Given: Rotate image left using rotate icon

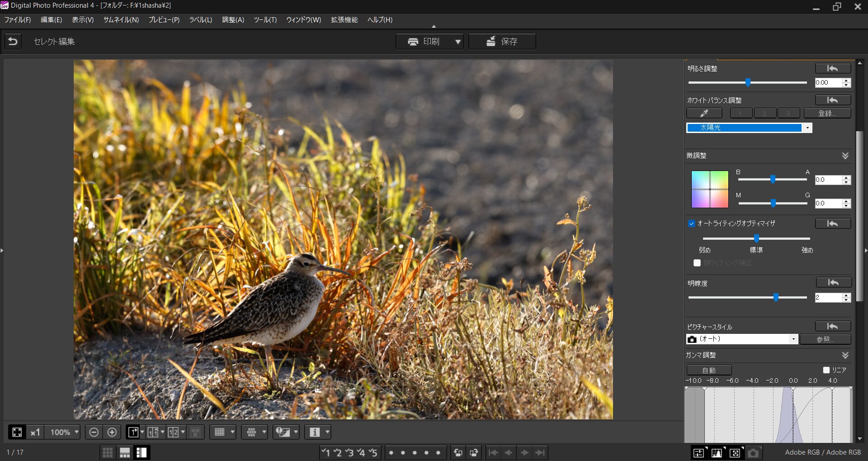Looking at the screenshot, I should [x=458, y=452].
